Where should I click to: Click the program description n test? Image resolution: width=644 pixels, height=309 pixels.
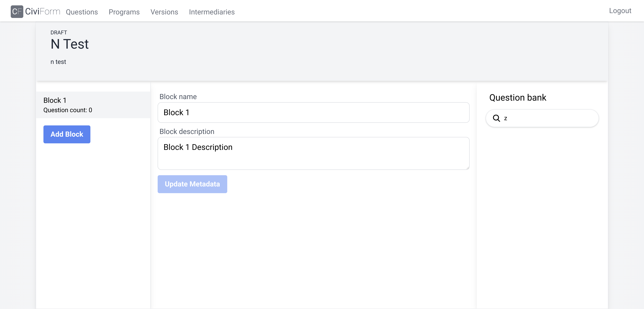pos(58,62)
